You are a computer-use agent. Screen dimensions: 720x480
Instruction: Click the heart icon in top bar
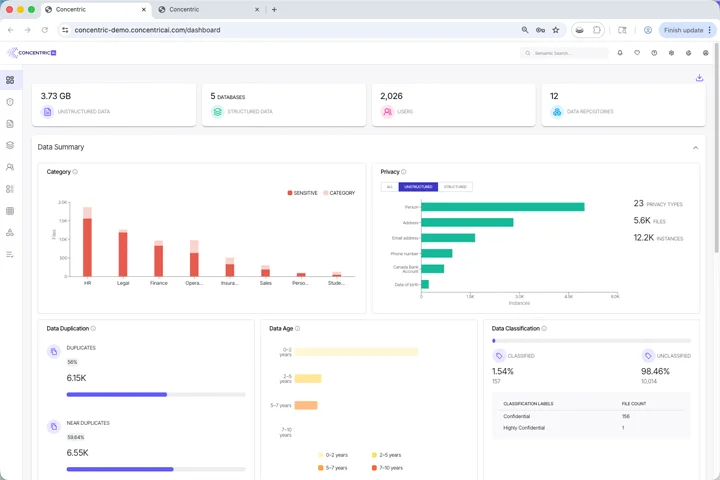click(637, 53)
